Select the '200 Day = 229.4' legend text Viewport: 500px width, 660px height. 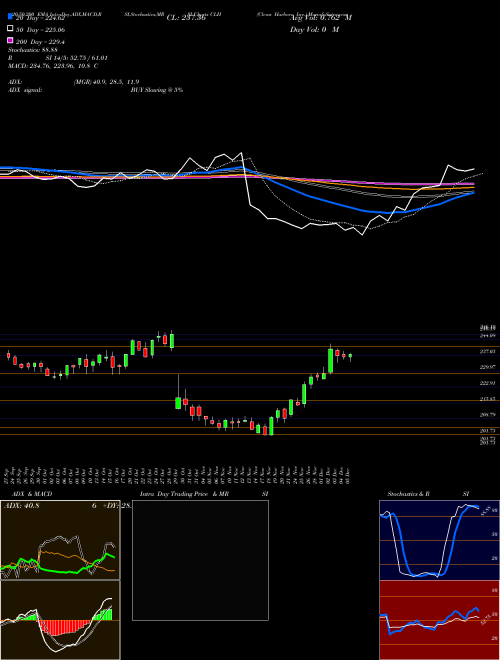coord(40,42)
